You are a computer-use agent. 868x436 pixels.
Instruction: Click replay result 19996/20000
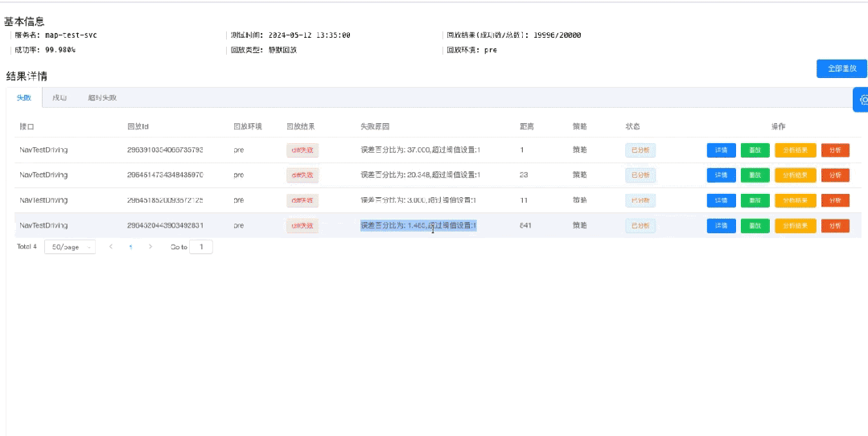point(557,35)
